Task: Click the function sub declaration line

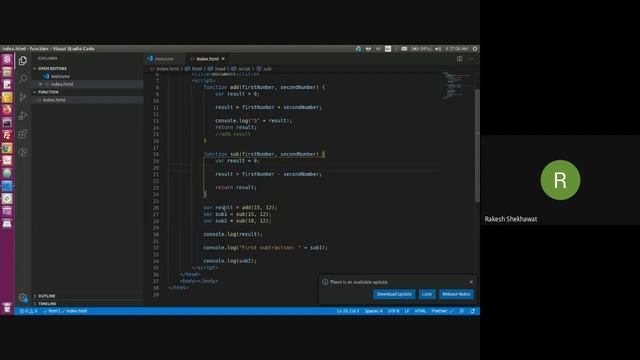Action: click(x=264, y=154)
